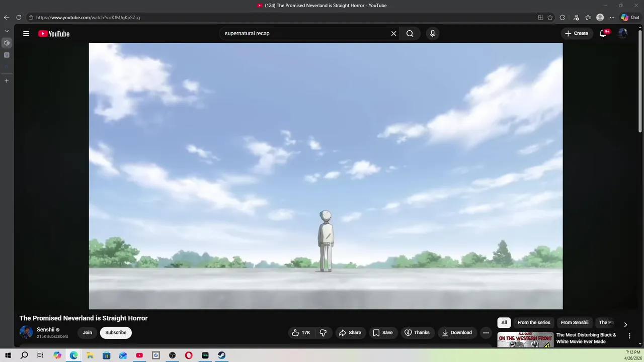Open the Create button menu

[x=577, y=34]
